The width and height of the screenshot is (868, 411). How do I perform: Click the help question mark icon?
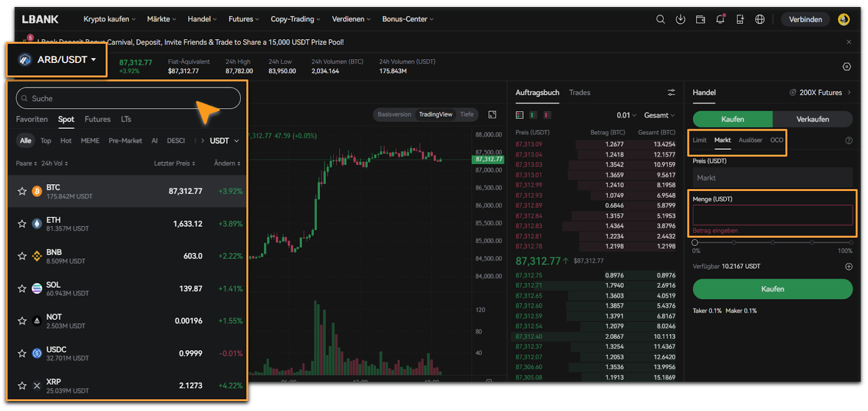[x=849, y=141]
